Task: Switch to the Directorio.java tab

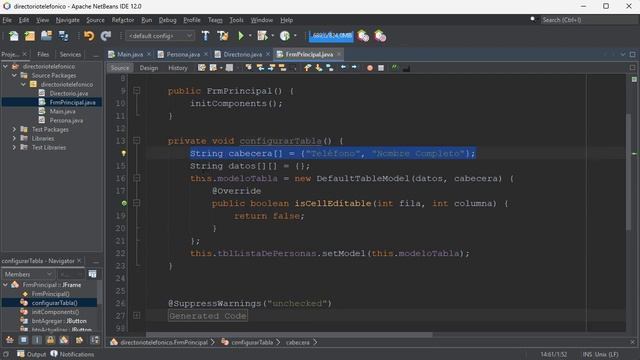Action: pos(242,54)
